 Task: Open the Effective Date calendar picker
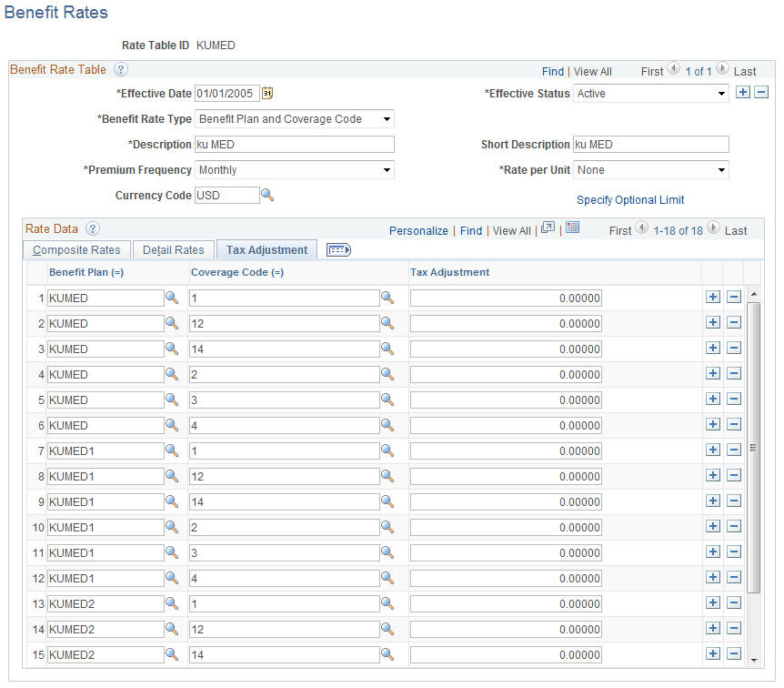point(267,93)
